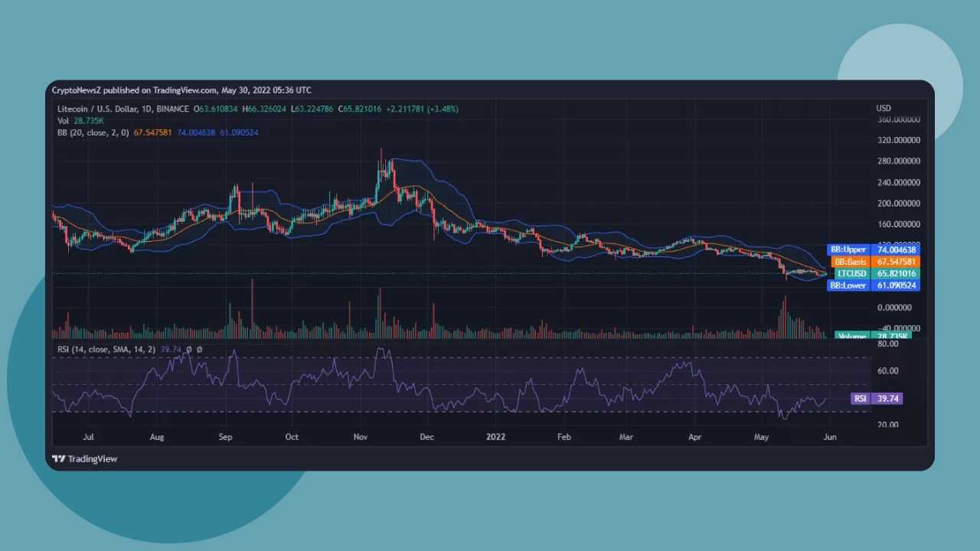Click the 'Apr' label on time axis
The width and height of the screenshot is (980, 551).
click(695, 437)
